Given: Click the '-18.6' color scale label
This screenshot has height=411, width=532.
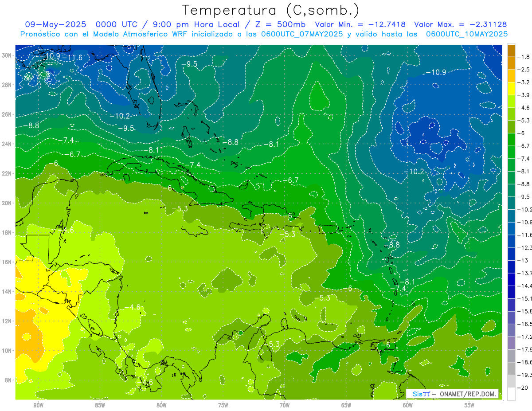Looking at the screenshot, I should pyautogui.click(x=525, y=362).
